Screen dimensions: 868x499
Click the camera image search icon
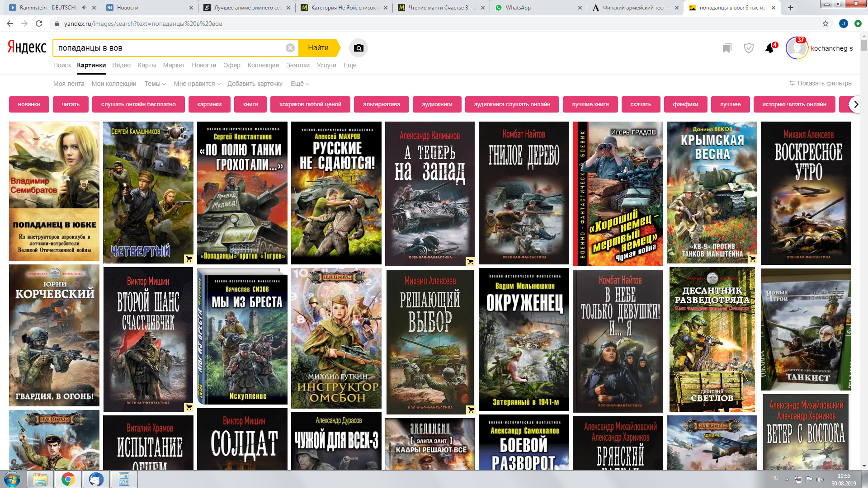point(359,48)
